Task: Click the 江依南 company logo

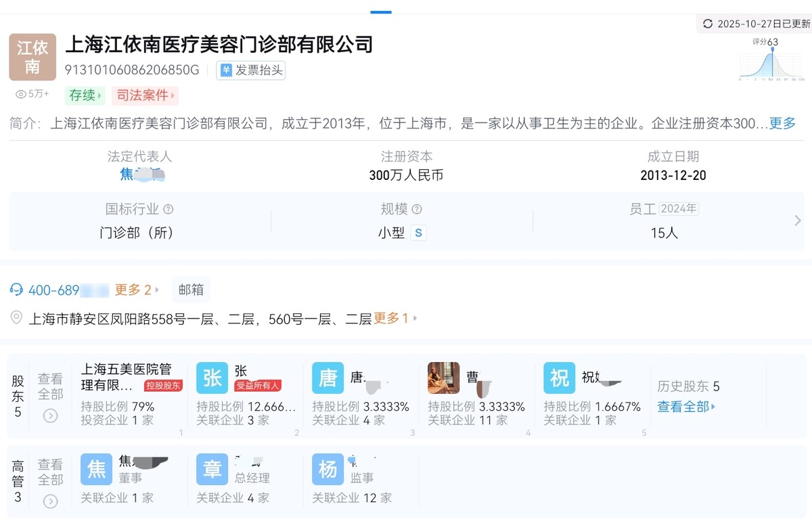Action: pos(32,58)
